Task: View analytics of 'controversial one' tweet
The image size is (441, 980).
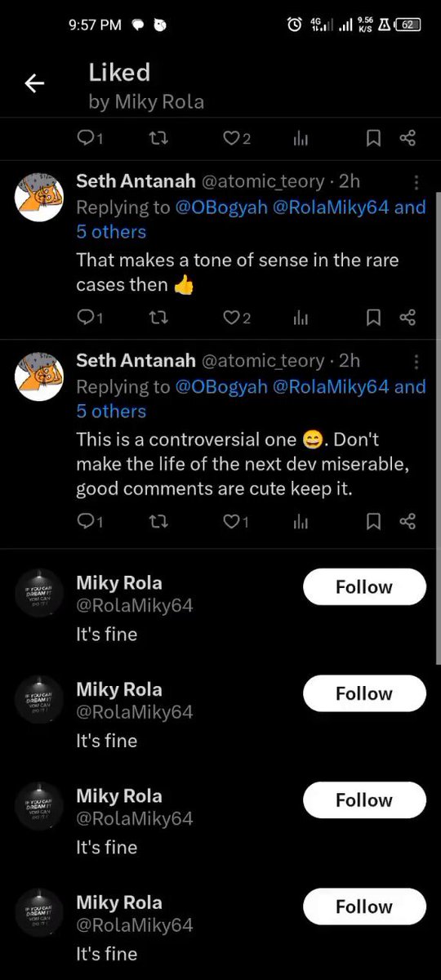Action: tap(301, 521)
